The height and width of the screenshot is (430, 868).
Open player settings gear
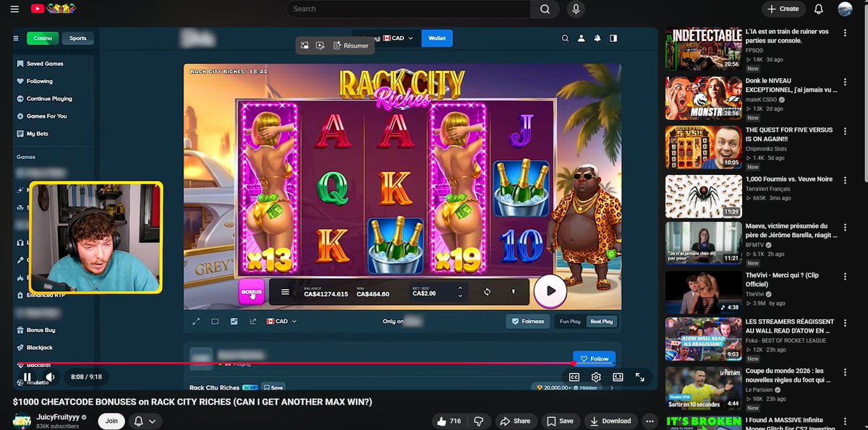596,377
